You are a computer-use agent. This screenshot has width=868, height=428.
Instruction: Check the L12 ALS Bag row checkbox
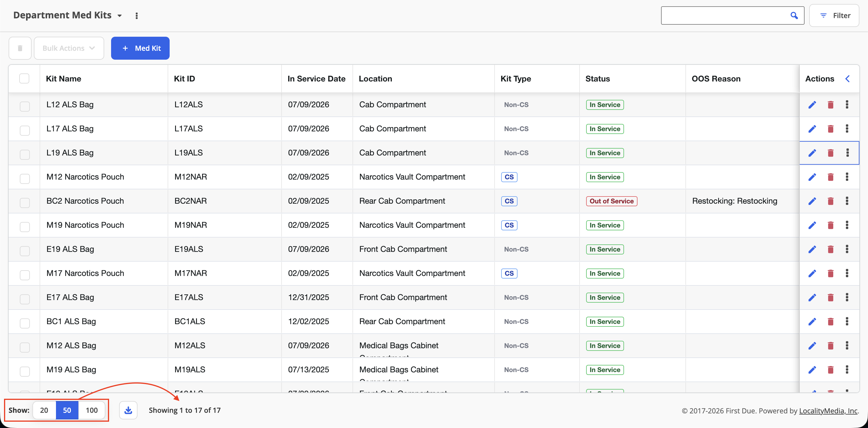(25, 106)
